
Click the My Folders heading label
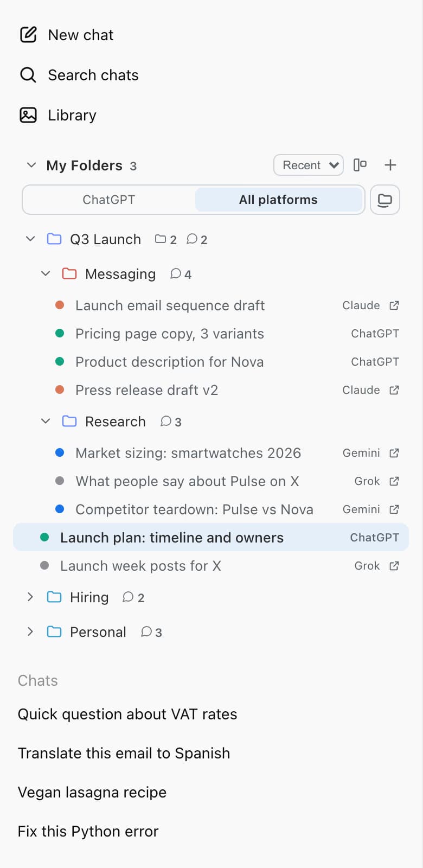84,165
